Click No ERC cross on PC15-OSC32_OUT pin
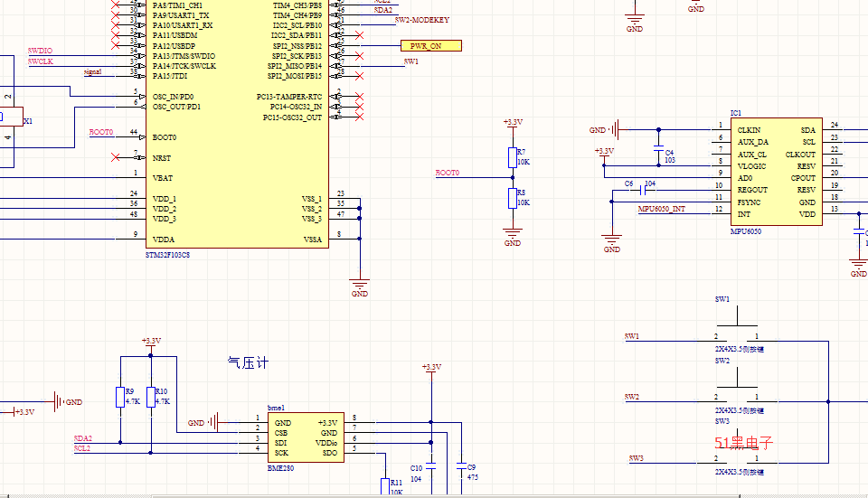This screenshot has width=868, height=498. [x=359, y=117]
